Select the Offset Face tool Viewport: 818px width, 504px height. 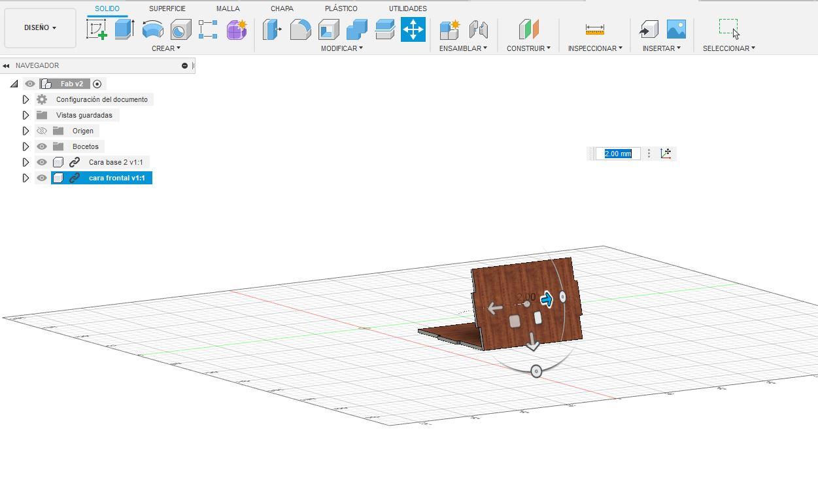click(x=384, y=29)
